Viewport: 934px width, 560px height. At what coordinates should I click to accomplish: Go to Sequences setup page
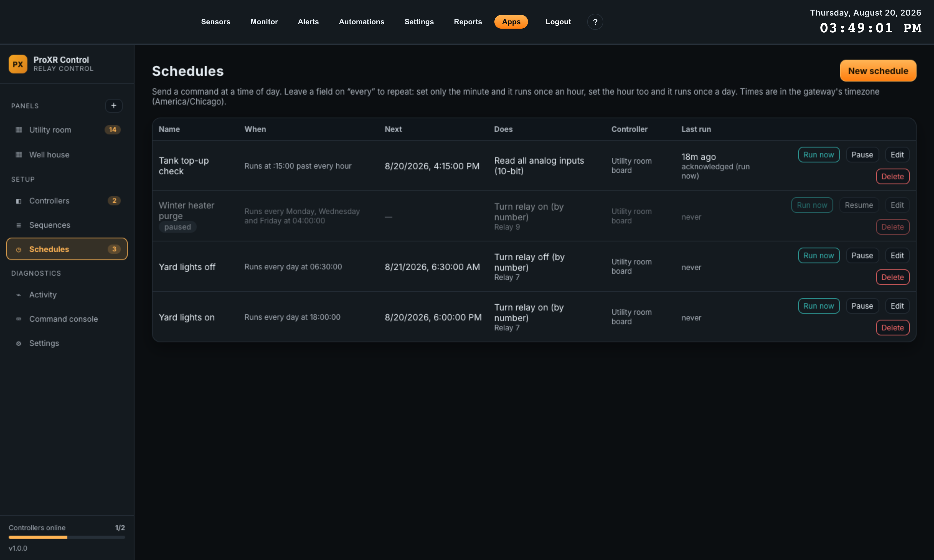67,225
